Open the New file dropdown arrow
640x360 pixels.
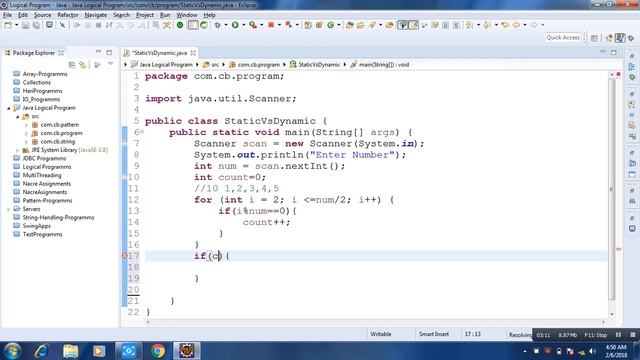(x=16, y=25)
